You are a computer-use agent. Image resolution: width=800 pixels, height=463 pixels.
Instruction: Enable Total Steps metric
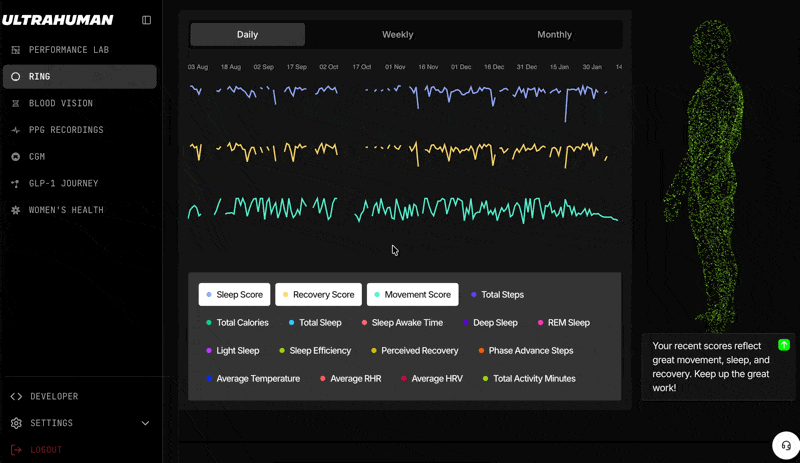coord(497,295)
